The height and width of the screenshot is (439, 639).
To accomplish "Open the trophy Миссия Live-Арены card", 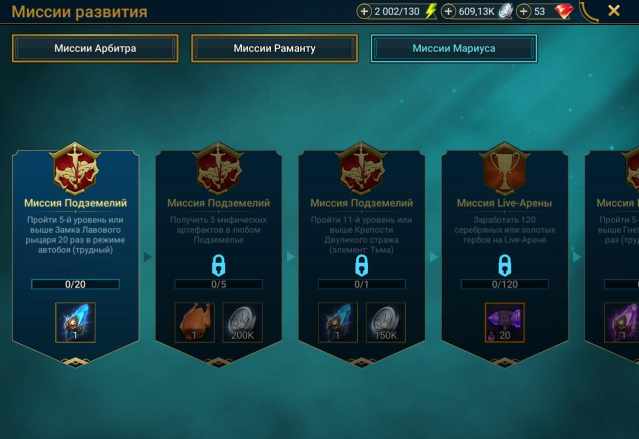I will pyautogui.click(x=505, y=255).
